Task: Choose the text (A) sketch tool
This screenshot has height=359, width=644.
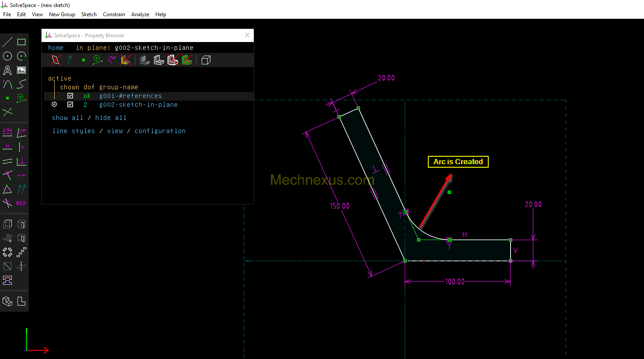Action: 7,70
